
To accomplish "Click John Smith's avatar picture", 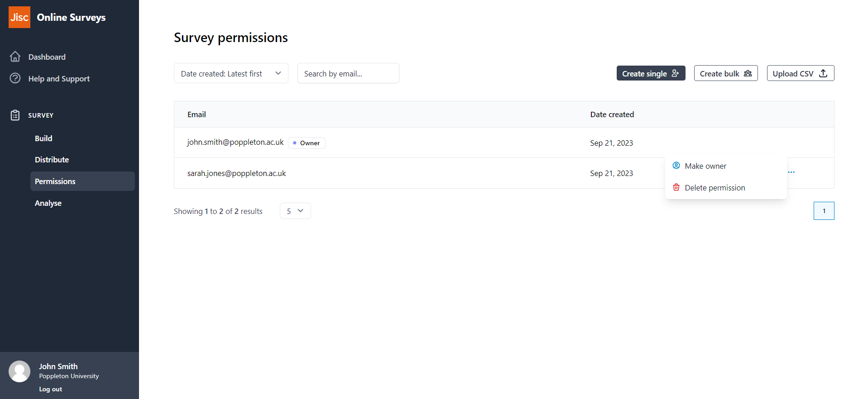I will [19, 371].
